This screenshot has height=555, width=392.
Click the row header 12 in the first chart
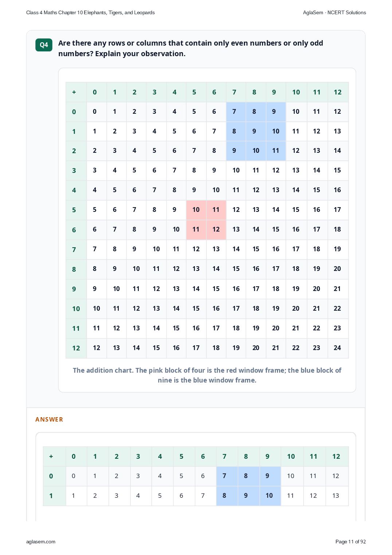[76, 348]
